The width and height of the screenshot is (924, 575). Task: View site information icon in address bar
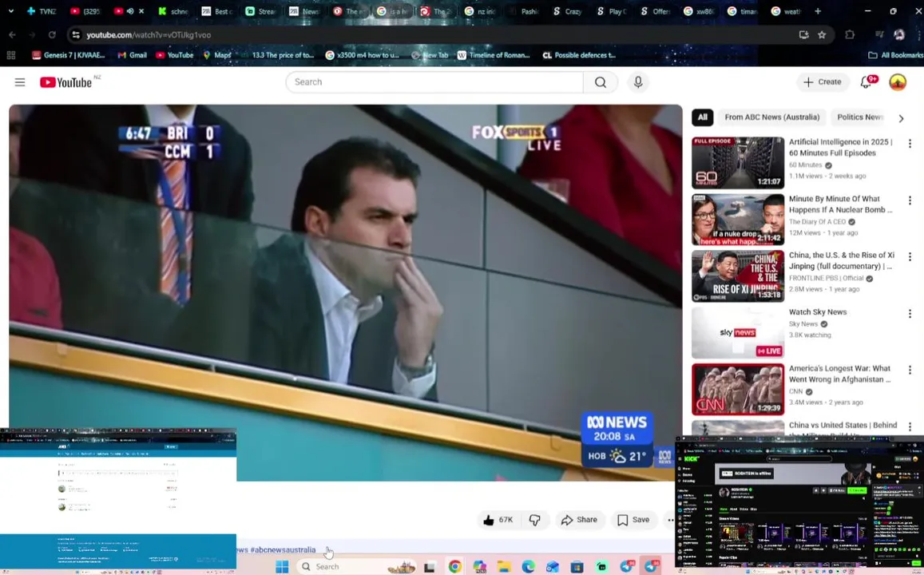76,35
